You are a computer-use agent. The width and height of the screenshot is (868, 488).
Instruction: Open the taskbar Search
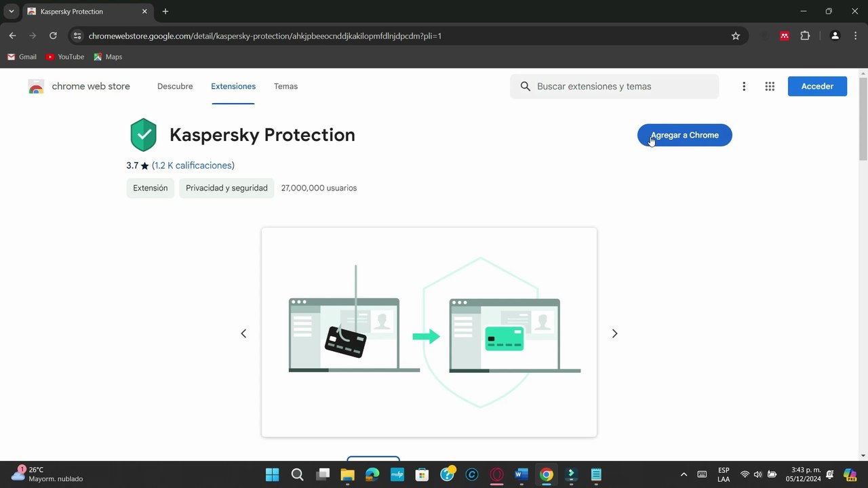click(297, 474)
